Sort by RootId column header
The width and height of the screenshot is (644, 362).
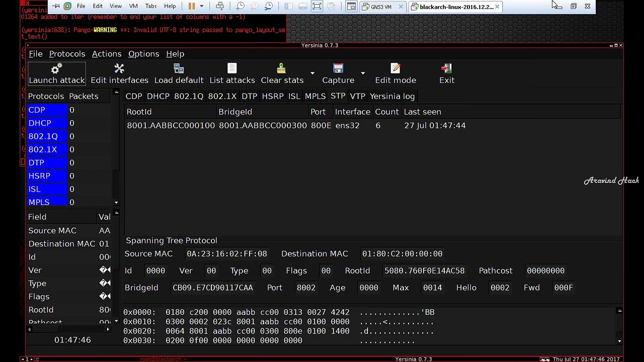tap(171, 112)
